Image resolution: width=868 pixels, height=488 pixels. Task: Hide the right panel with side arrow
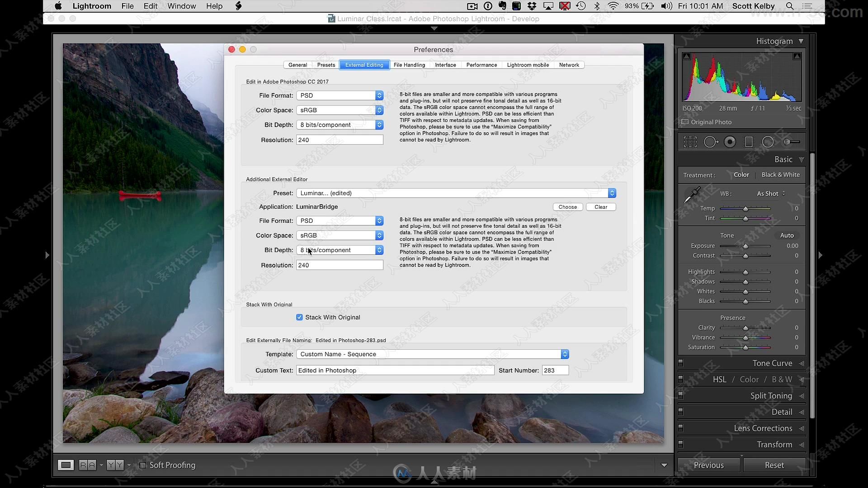pyautogui.click(x=821, y=255)
